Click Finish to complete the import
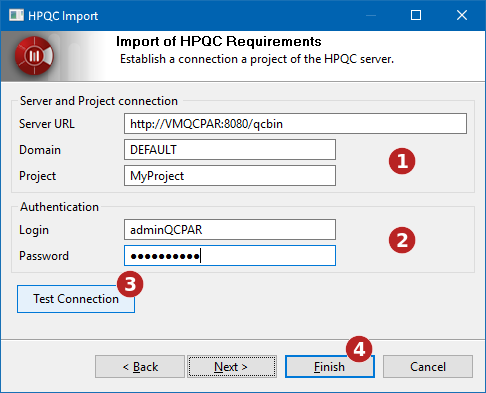Viewport: 486px width, 393px height. pyautogui.click(x=330, y=367)
